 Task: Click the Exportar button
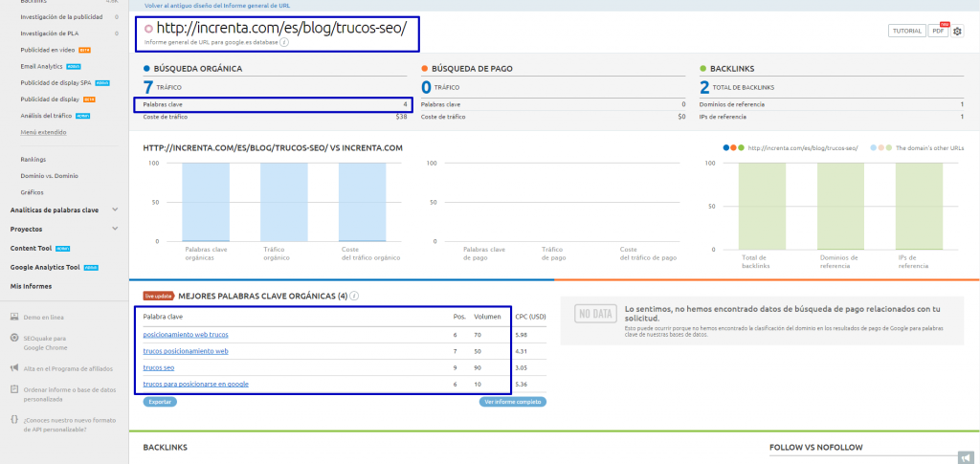click(x=160, y=402)
